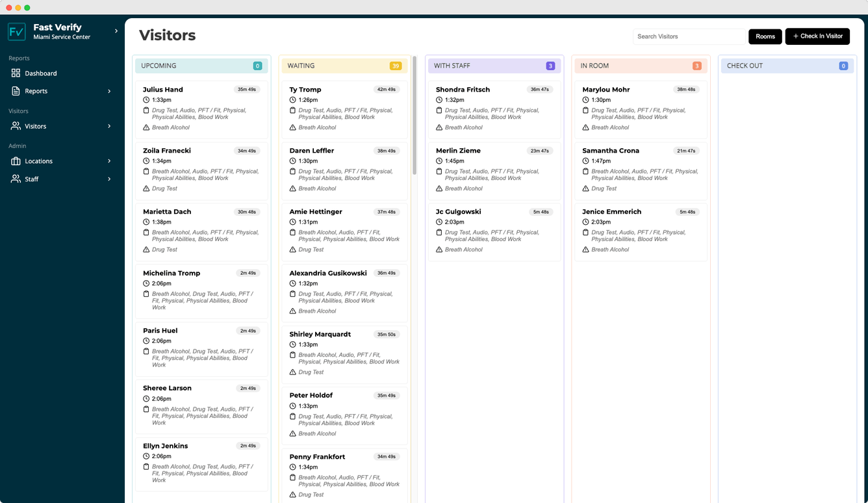The width and height of the screenshot is (868, 503).
Task: Click the Locations briefcase icon in sidebar
Action: point(16,161)
